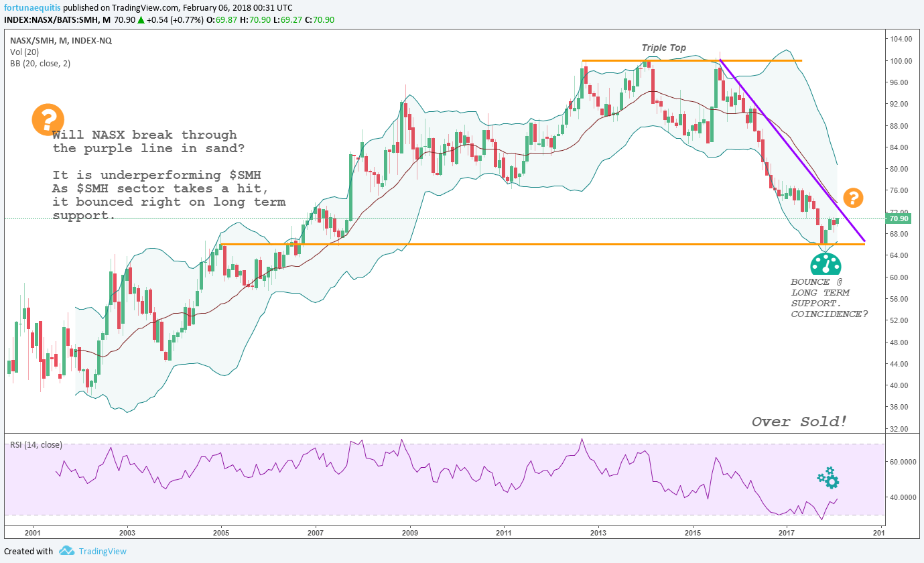
Task: Click the green up arrow beside 70.90 in the header
Action: [141, 20]
